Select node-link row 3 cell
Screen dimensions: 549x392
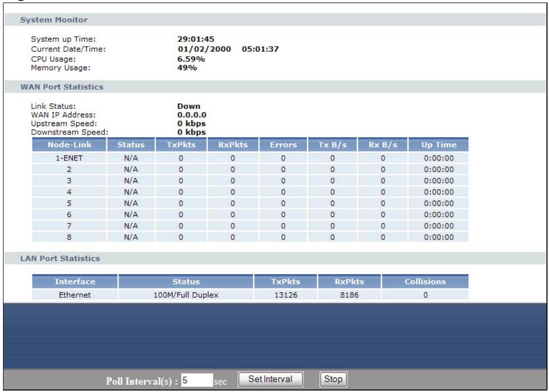pyautogui.click(x=69, y=181)
